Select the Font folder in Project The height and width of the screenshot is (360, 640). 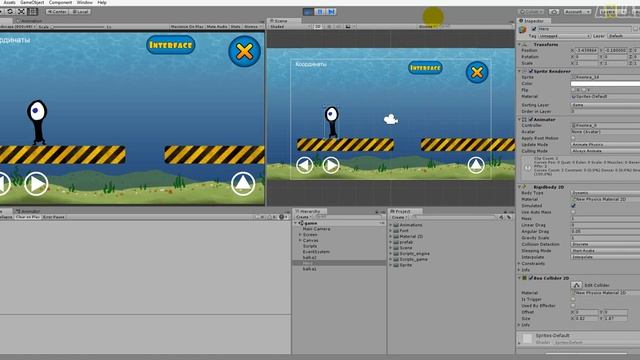click(x=404, y=231)
